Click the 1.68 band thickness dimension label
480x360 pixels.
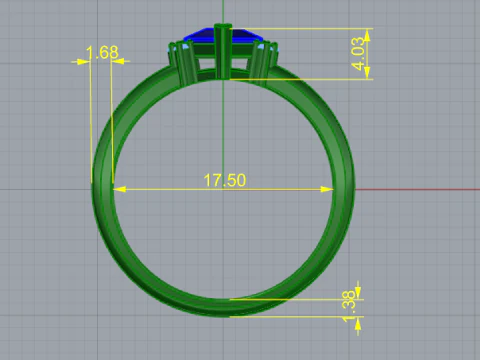(102, 52)
